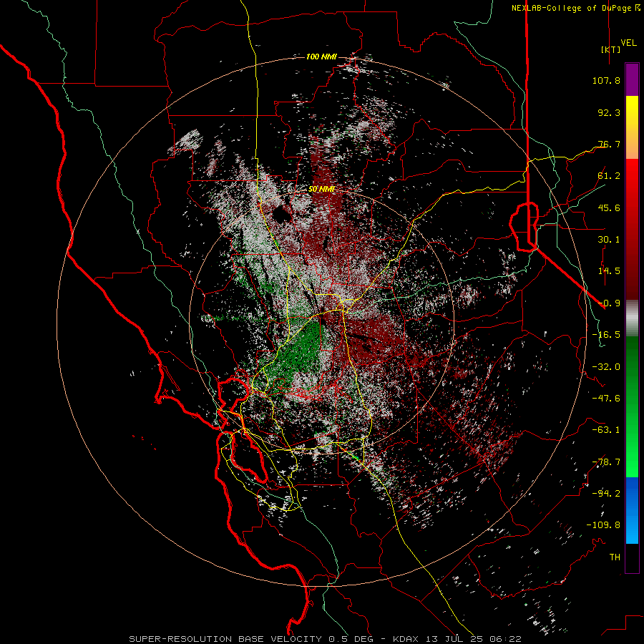This screenshot has height=644, width=644.
Task: Click the 92.3 scale value
Action: [x=609, y=112]
